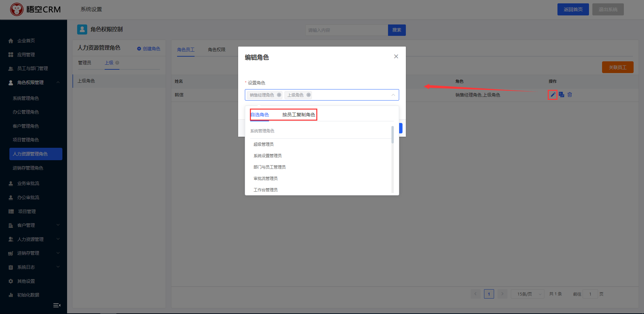Expand the 系统日志 submenu chevron
The width and height of the screenshot is (644, 314).
point(58,267)
